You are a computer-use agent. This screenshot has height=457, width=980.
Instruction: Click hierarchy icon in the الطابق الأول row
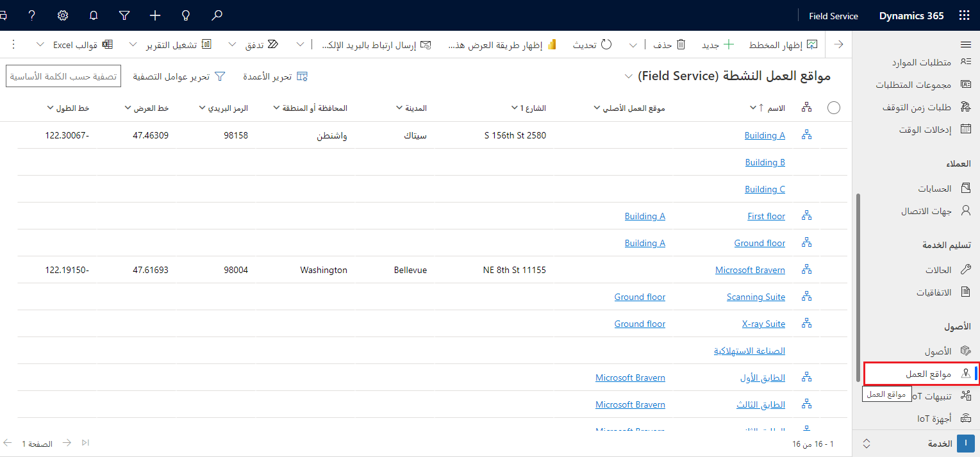pos(806,378)
